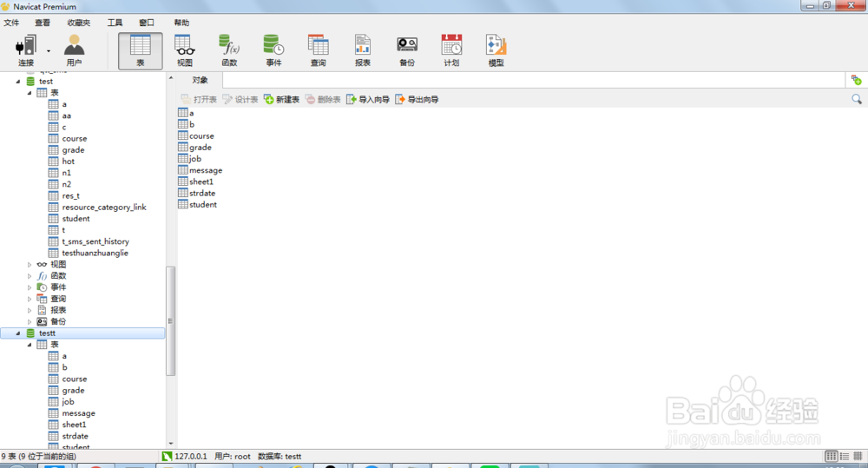Click the 导出向导 button
The image size is (868, 468).
417,100
